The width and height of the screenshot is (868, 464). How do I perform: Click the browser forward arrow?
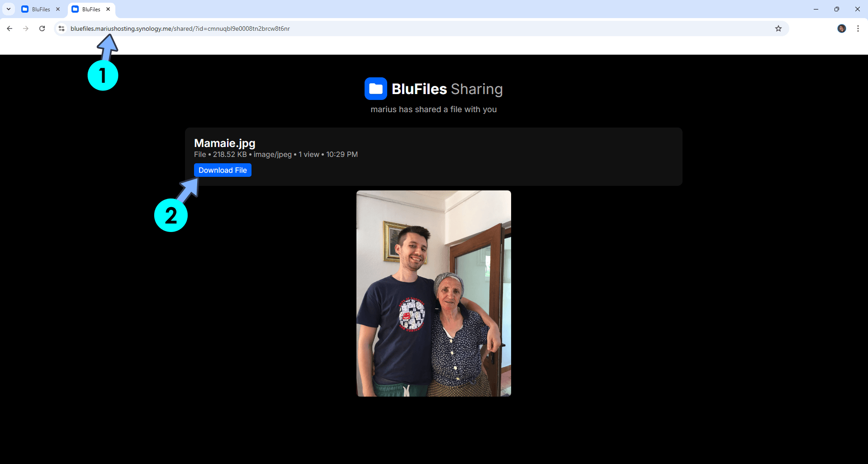click(x=26, y=28)
